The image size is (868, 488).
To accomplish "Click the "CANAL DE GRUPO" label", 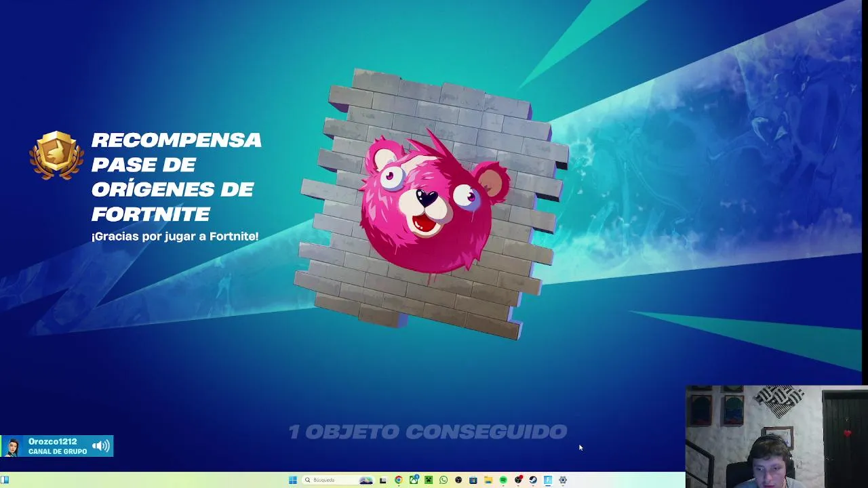I will click(x=58, y=451).
